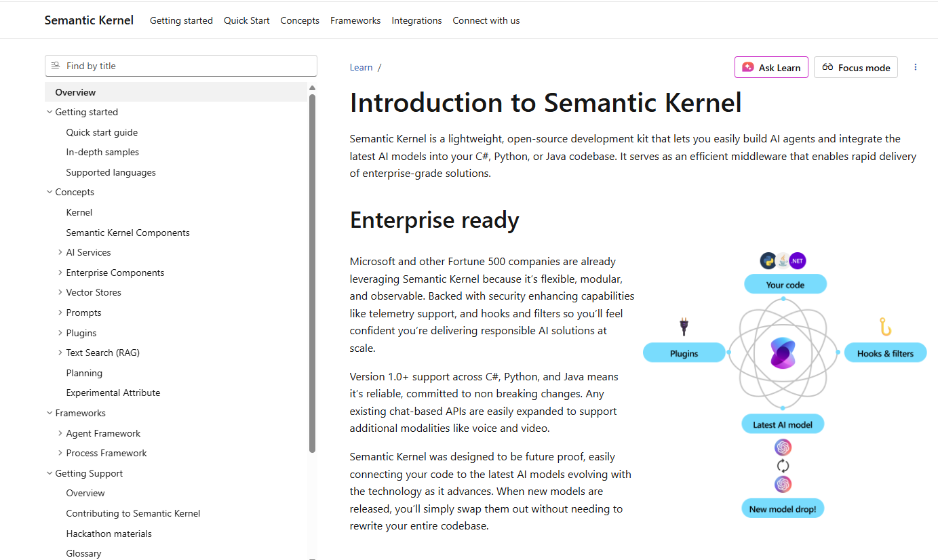Expand the AI Services tree item

60,252
